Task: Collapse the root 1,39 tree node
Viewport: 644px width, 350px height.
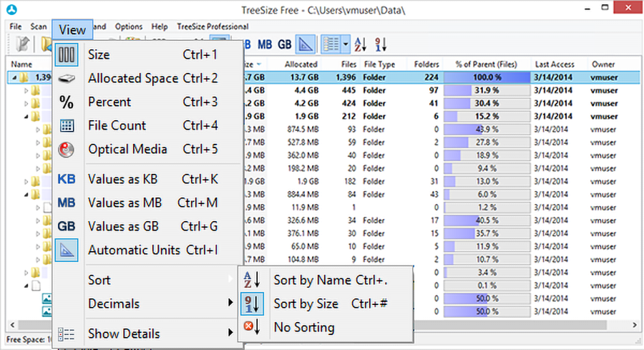Action: [x=15, y=77]
